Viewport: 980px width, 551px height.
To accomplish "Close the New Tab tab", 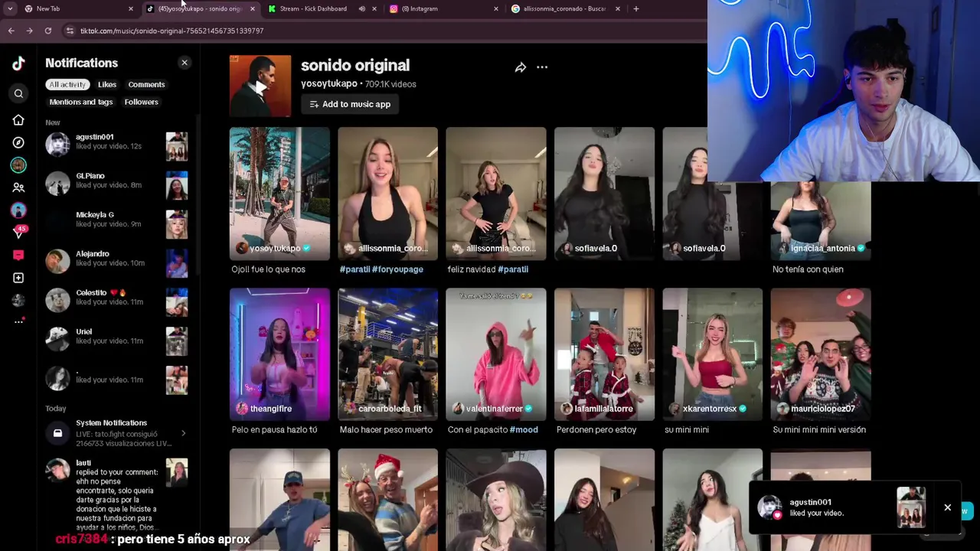I will [130, 8].
